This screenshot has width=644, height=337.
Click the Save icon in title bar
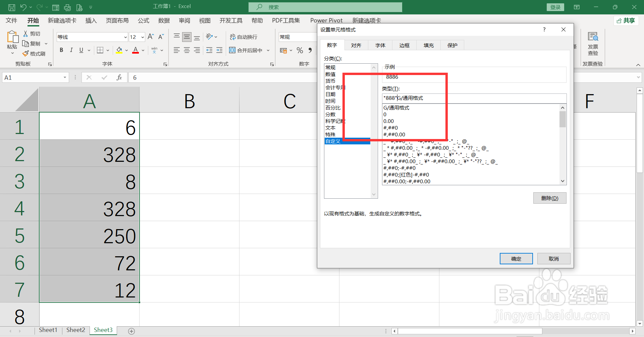click(12, 7)
